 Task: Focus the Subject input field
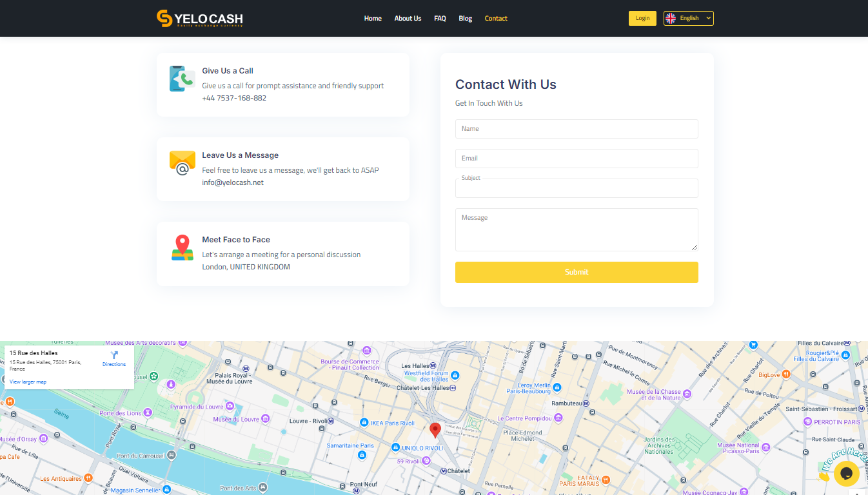point(577,188)
